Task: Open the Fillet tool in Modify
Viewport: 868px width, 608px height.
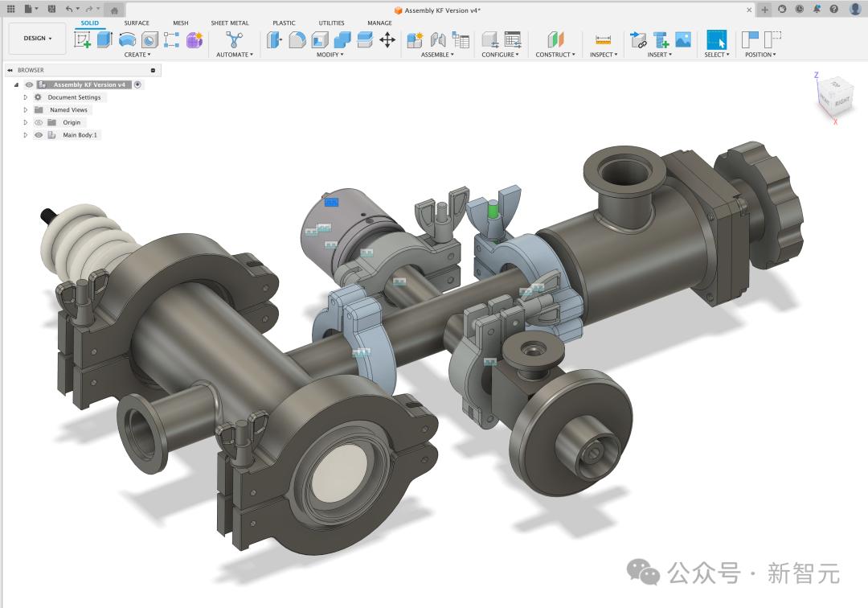Action: 297,39
